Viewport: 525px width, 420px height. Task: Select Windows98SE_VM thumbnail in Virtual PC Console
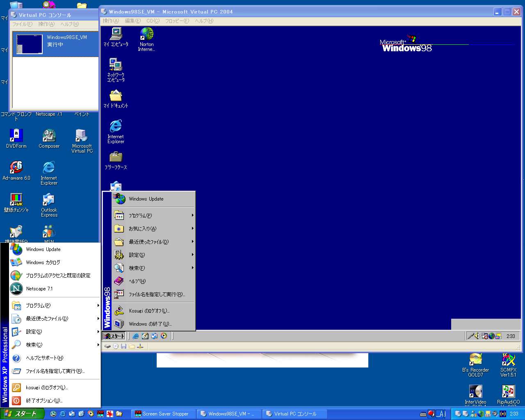tap(30, 44)
